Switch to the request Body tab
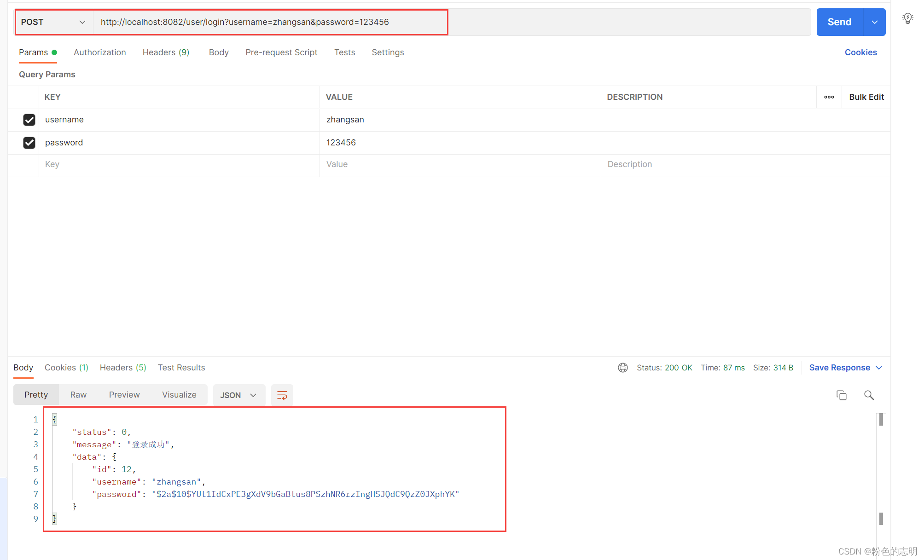The width and height of the screenshot is (924, 560). tap(219, 52)
